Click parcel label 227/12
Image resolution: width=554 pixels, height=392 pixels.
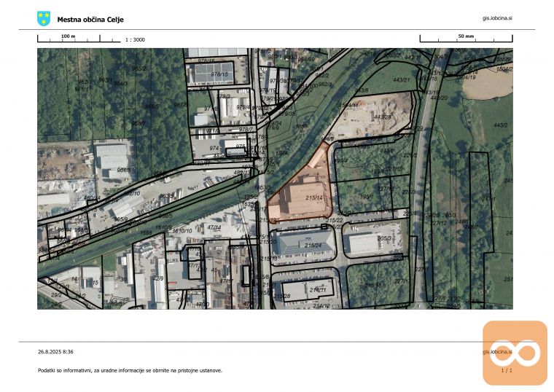click(x=439, y=223)
